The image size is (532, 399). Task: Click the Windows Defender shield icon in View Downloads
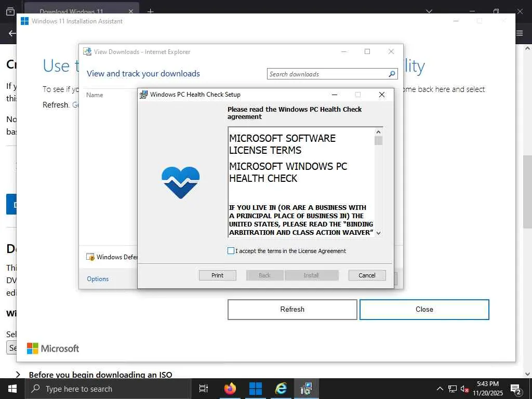tap(90, 257)
